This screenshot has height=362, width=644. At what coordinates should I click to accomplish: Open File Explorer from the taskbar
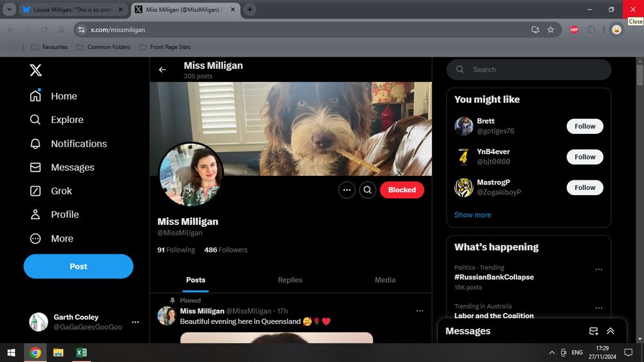pos(59,352)
